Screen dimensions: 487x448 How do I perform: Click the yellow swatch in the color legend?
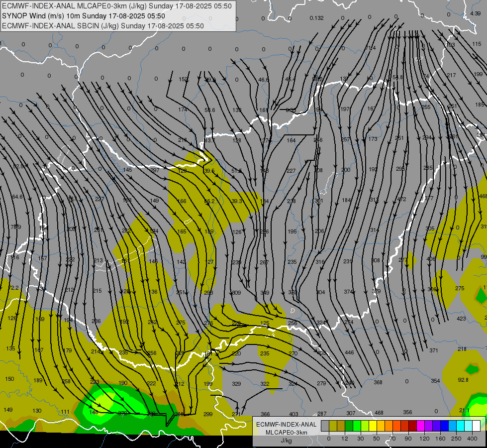pos(373,426)
